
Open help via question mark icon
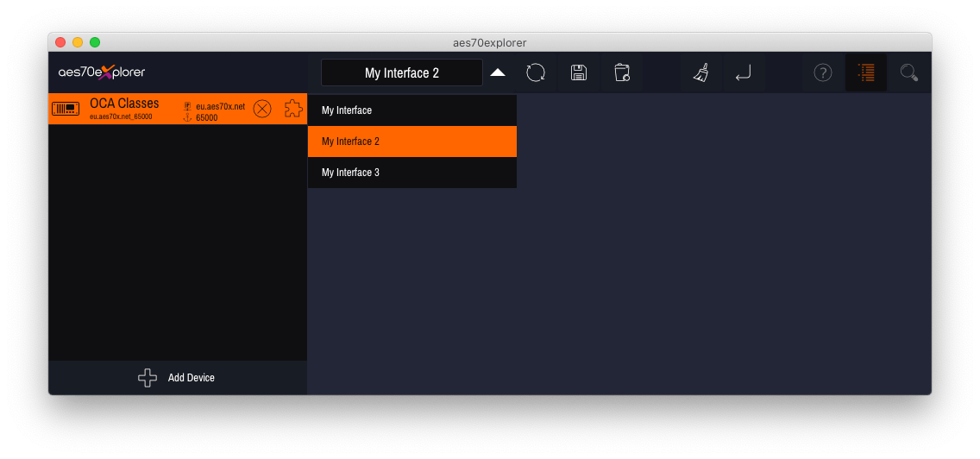click(823, 73)
